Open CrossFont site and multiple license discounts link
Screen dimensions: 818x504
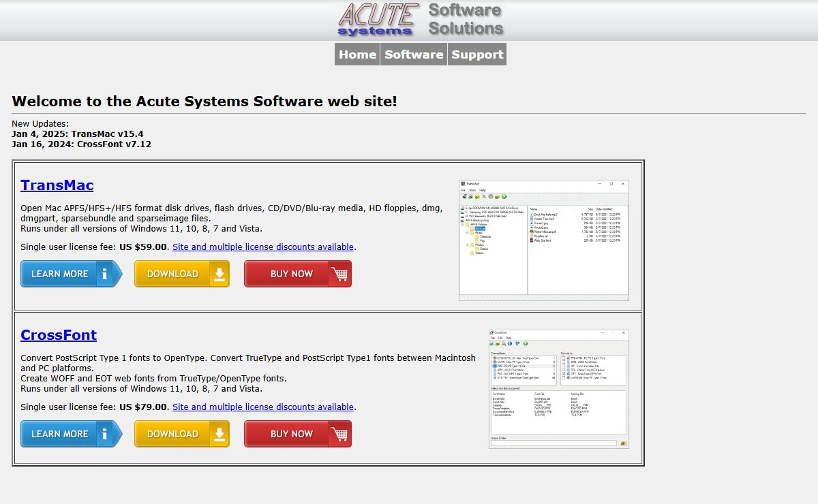pos(263,407)
